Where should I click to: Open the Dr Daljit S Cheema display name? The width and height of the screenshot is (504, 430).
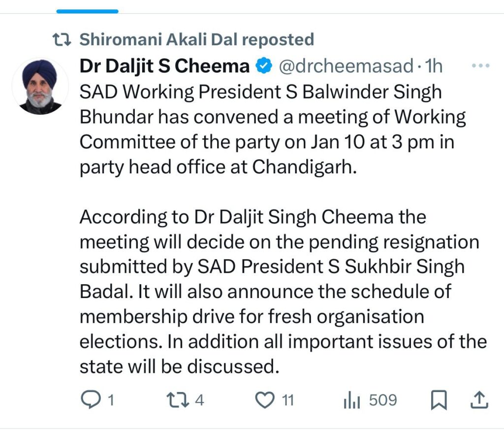pyautogui.click(x=164, y=66)
